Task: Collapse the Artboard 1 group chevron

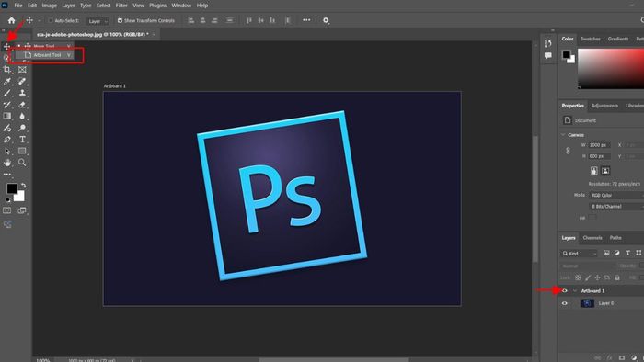Action: (575, 290)
